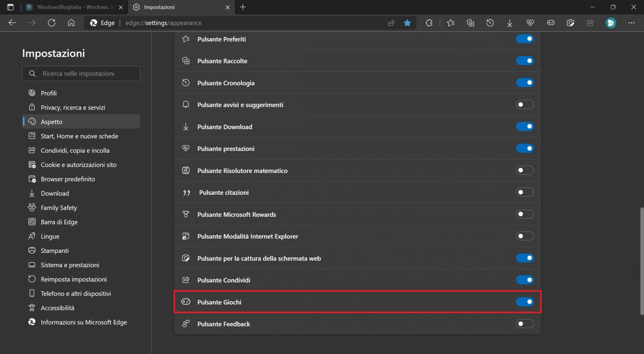Turn off the Pulsante Cronologia switch
The height and width of the screenshot is (354, 644).
click(525, 82)
